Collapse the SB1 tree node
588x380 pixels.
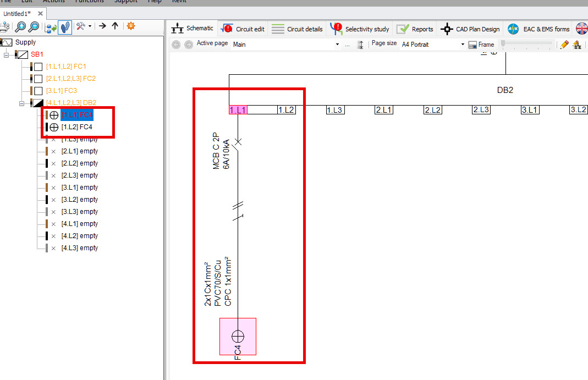coord(7,54)
